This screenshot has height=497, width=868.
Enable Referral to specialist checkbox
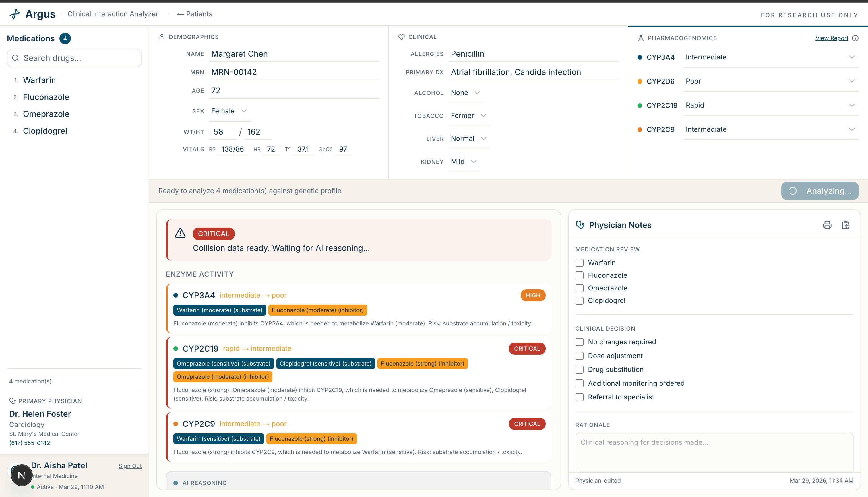580,397
